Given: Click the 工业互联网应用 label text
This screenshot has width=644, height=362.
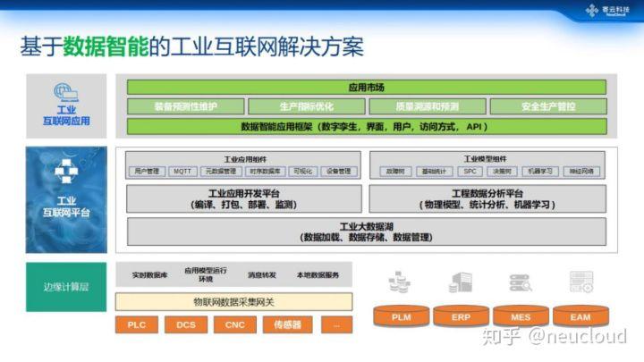Looking at the screenshot, I should (x=66, y=115).
